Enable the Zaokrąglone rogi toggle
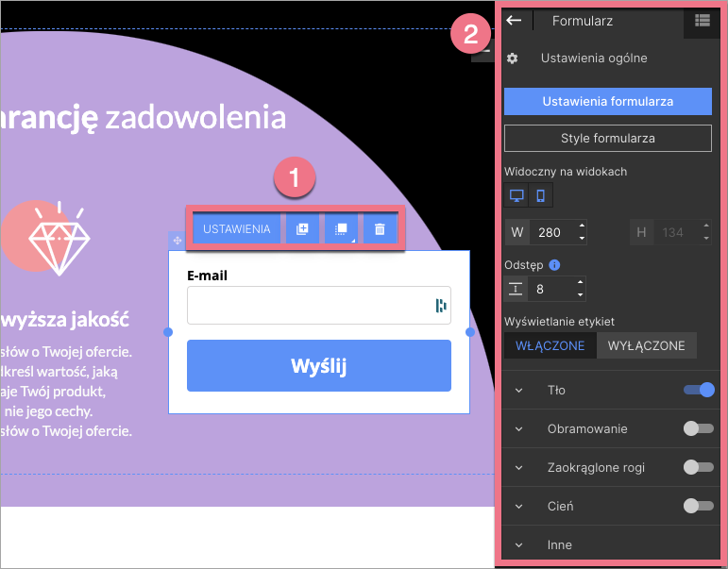Image resolution: width=728 pixels, height=569 pixels. click(698, 467)
